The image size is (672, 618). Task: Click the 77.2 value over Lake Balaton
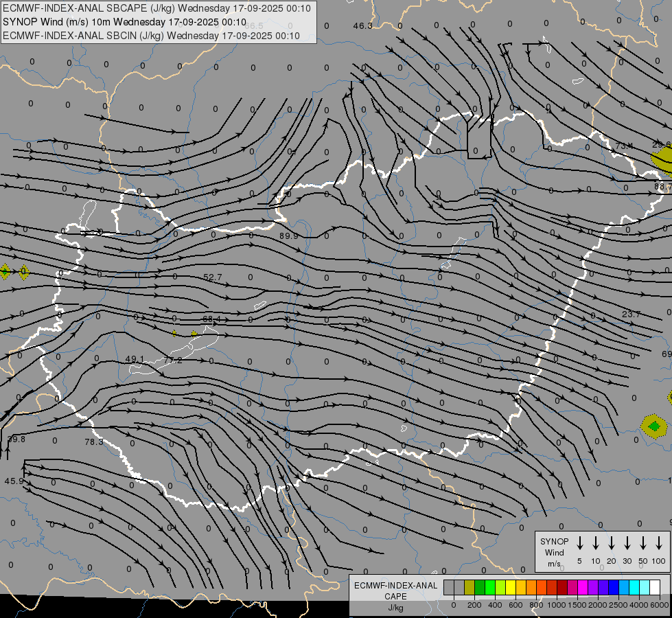173,360
